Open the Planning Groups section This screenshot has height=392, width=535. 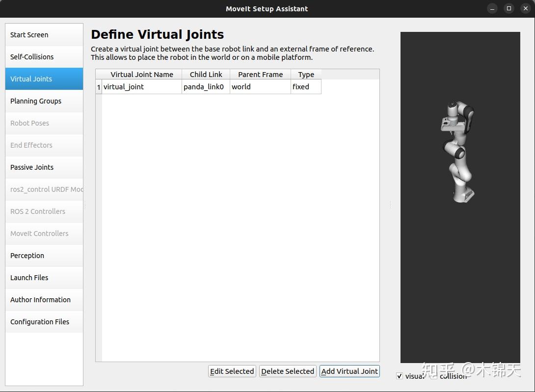(x=35, y=101)
